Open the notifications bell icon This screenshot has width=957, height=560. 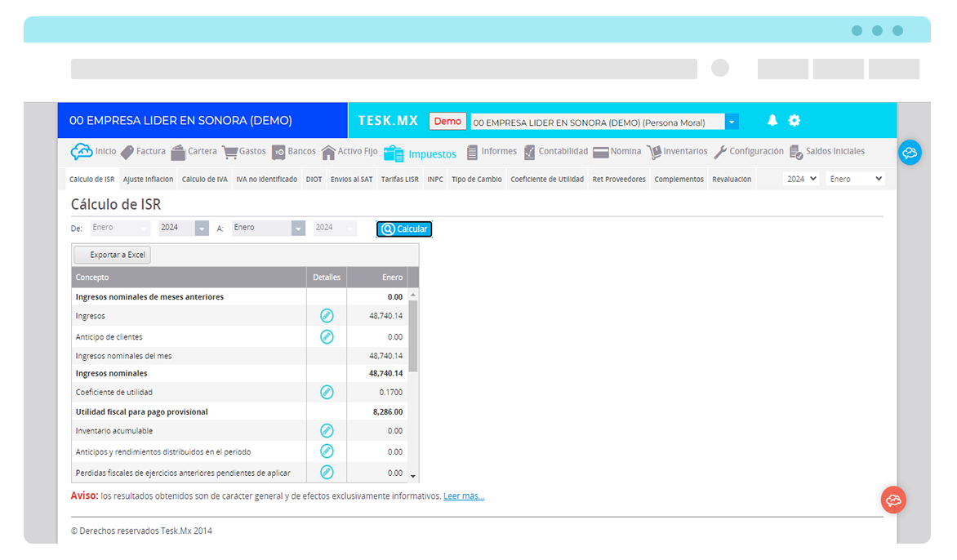[x=772, y=119]
